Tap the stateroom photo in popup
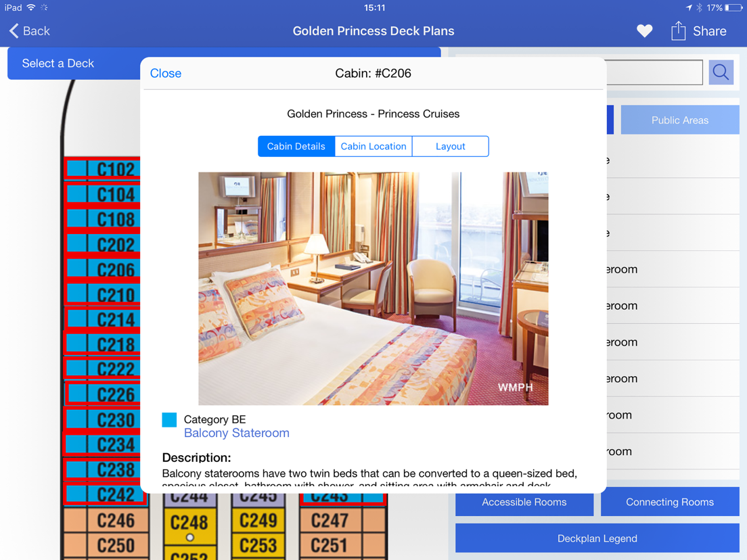 click(x=373, y=289)
